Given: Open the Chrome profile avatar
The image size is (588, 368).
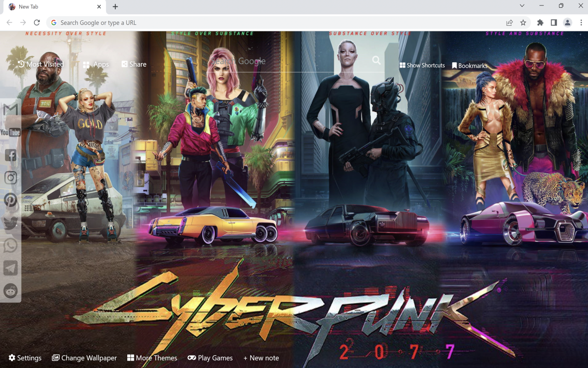Looking at the screenshot, I should pyautogui.click(x=568, y=23).
